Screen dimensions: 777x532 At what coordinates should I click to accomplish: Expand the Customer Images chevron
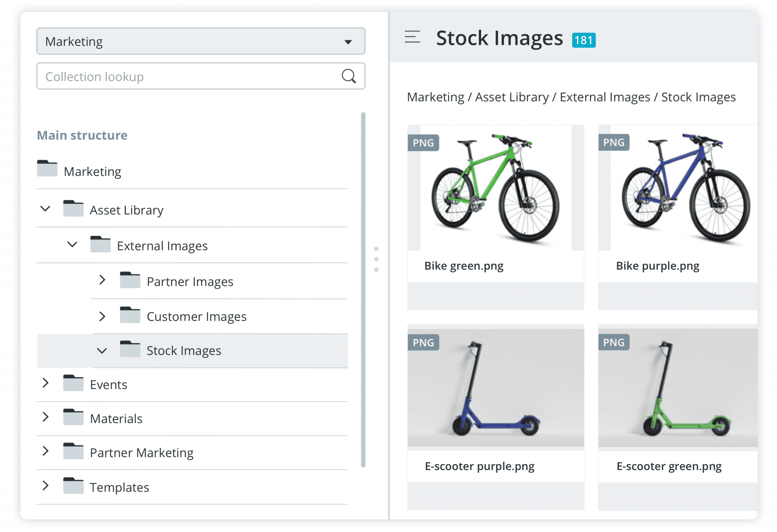tap(102, 316)
